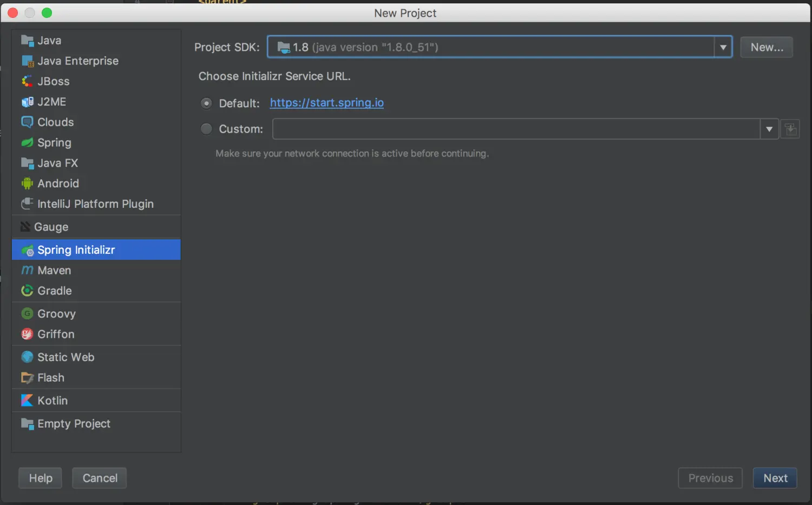Image resolution: width=812 pixels, height=505 pixels.
Task: Click the JBoss icon
Action: coord(27,81)
